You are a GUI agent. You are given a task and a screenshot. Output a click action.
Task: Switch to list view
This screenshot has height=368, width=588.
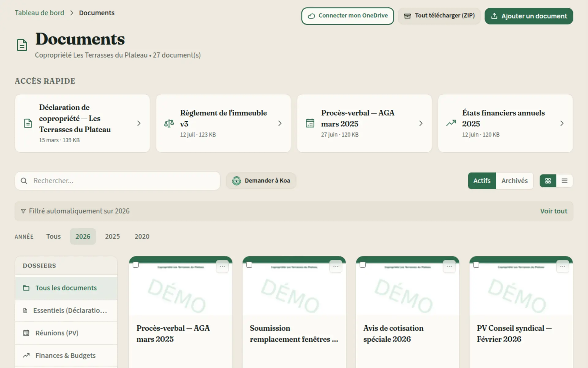pyautogui.click(x=564, y=181)
